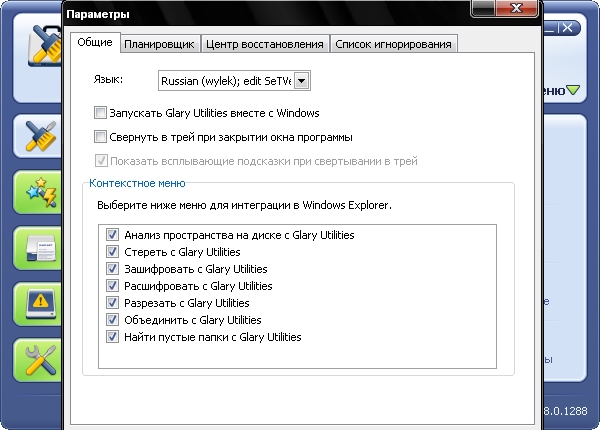This screenshot has height=430, width=600.
Task: Enable launching Glary Utilities with Windows
Action: pyautogui.click(x=100, y=114)
